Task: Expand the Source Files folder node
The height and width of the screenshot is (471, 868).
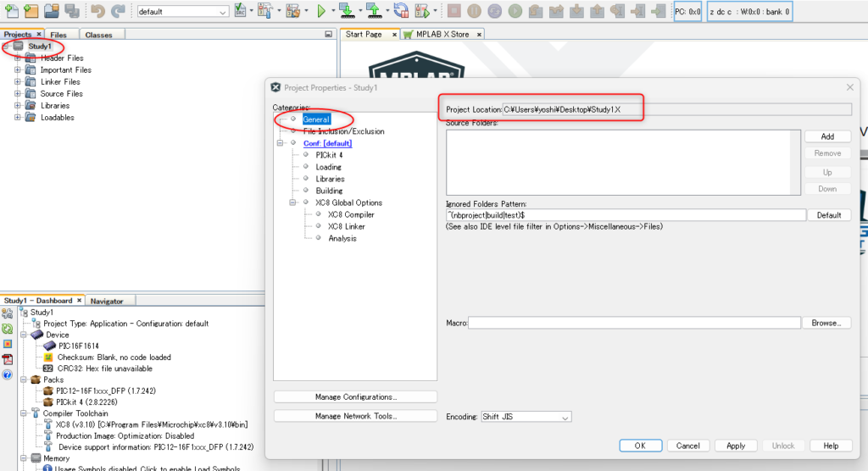Action: [18, 94]
